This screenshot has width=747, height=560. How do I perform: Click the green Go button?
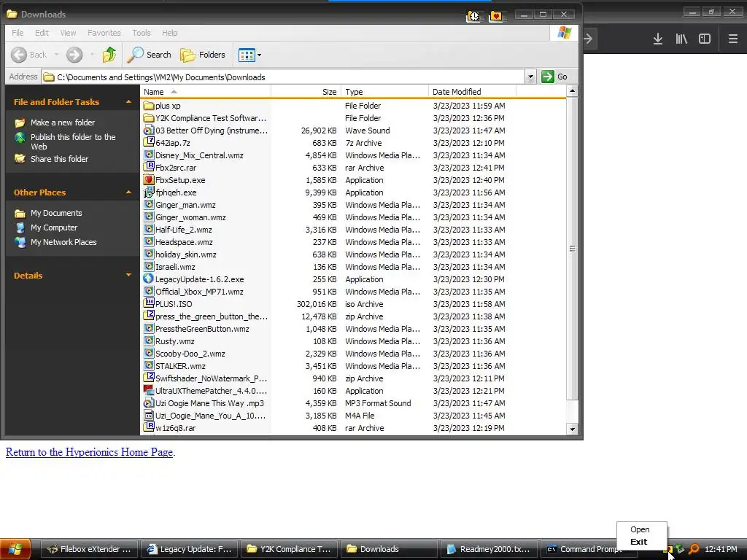pos(554,77)
